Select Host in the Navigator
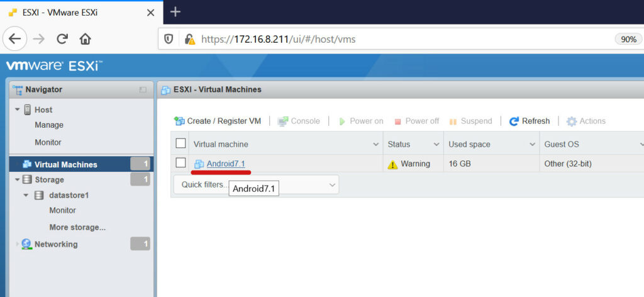The width and height of the screenshot is (644, 297). pos(43,109)
